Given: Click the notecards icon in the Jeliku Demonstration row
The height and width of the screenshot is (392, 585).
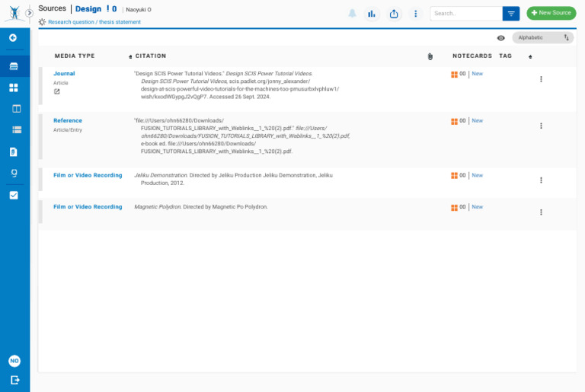Looking at the screenshot, I should coord(455,176).
